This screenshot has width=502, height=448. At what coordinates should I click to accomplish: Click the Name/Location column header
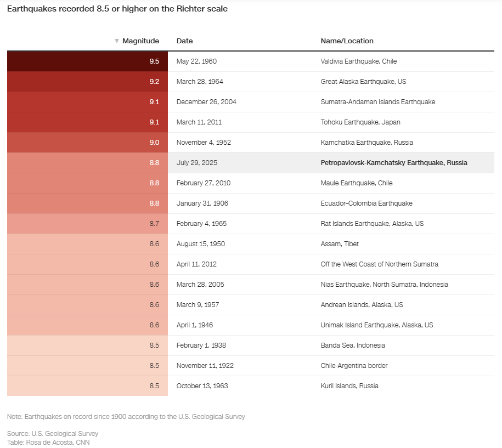click(x=347, y=41)
